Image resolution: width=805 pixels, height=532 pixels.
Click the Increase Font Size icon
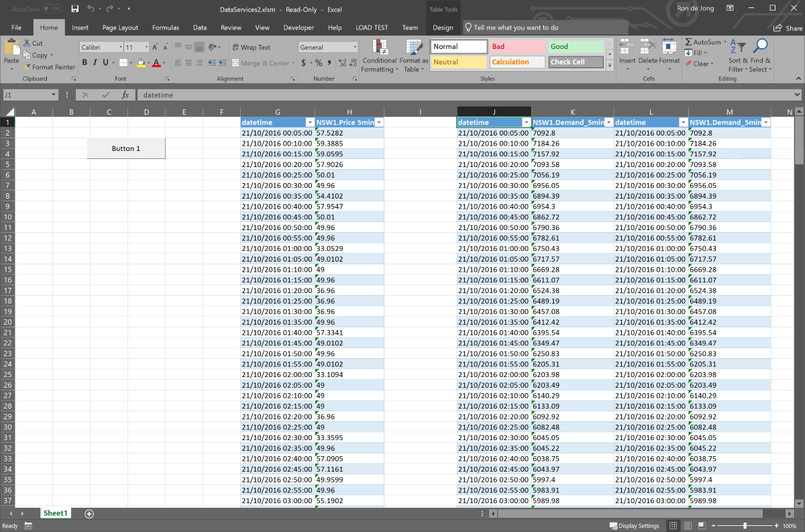point(155,47)
